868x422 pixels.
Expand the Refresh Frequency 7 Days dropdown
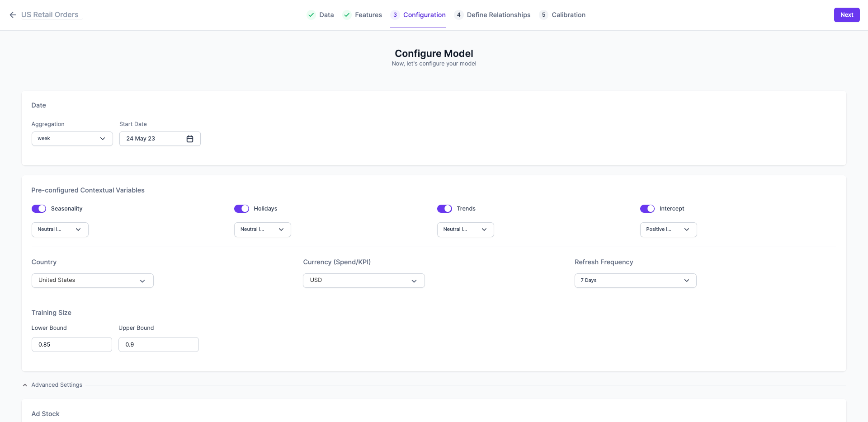click(x=636, y=281)
